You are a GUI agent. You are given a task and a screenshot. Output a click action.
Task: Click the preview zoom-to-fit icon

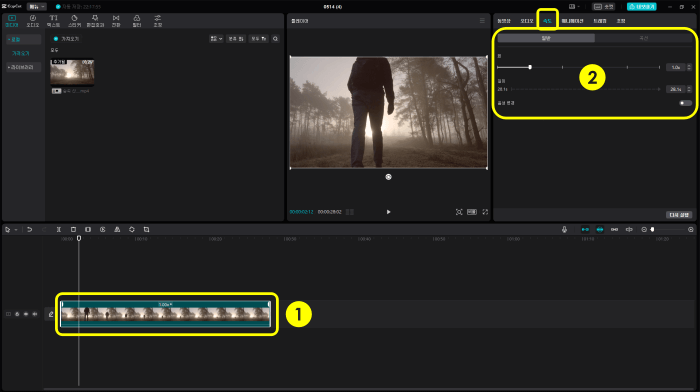pyautogui.click(x=459, y=212)
